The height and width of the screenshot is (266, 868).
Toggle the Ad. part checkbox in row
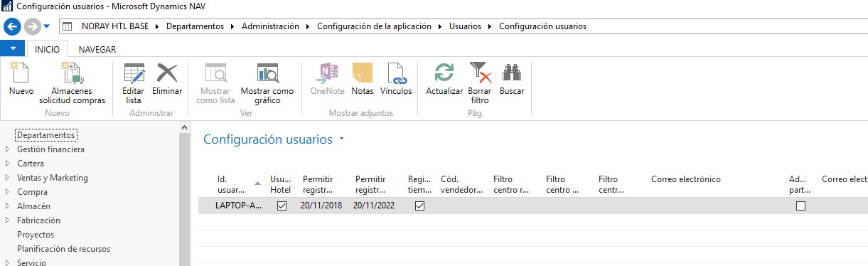[x=801, y=206]
